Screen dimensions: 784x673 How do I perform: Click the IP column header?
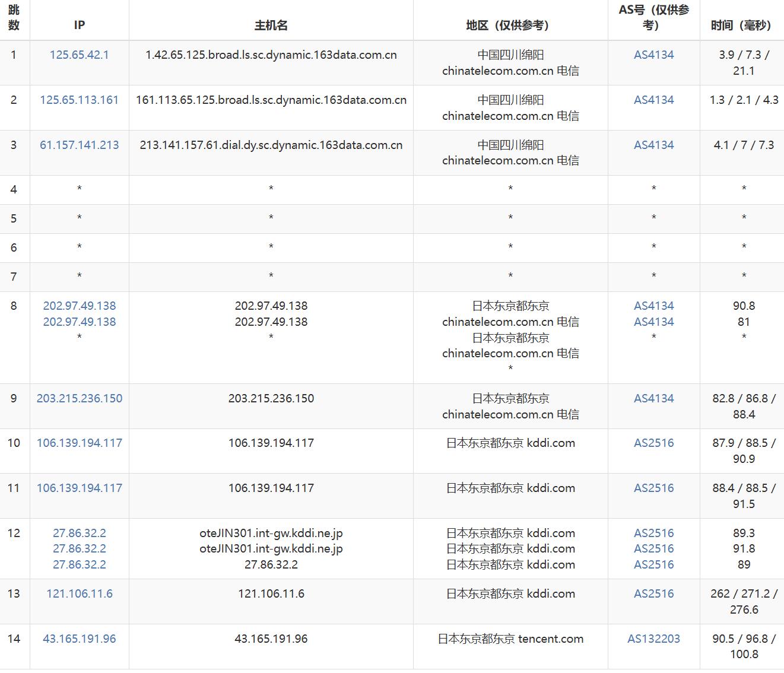pos(79,25)
